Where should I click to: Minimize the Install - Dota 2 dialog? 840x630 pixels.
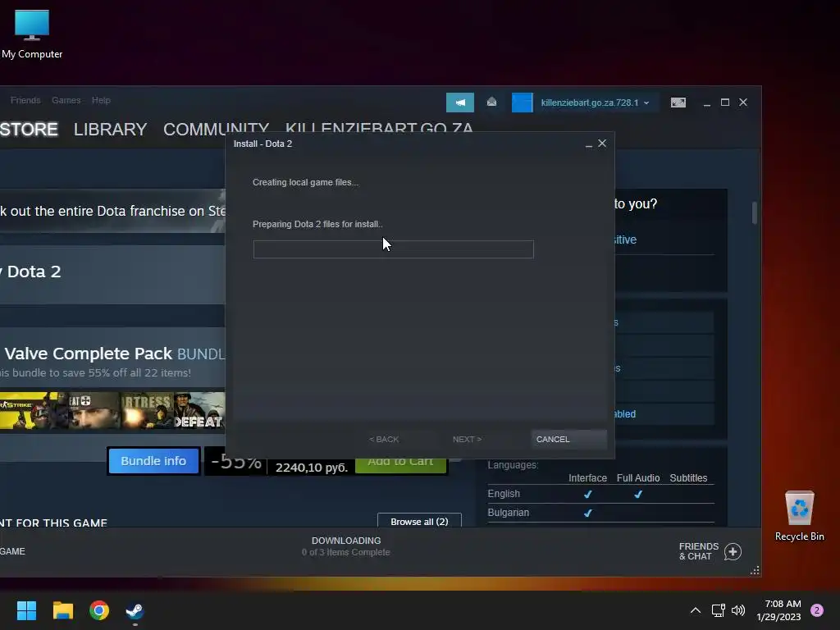point(588,144)
